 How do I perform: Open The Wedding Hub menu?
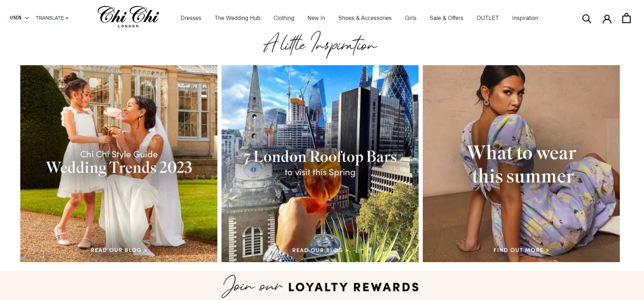pos(237,18)
